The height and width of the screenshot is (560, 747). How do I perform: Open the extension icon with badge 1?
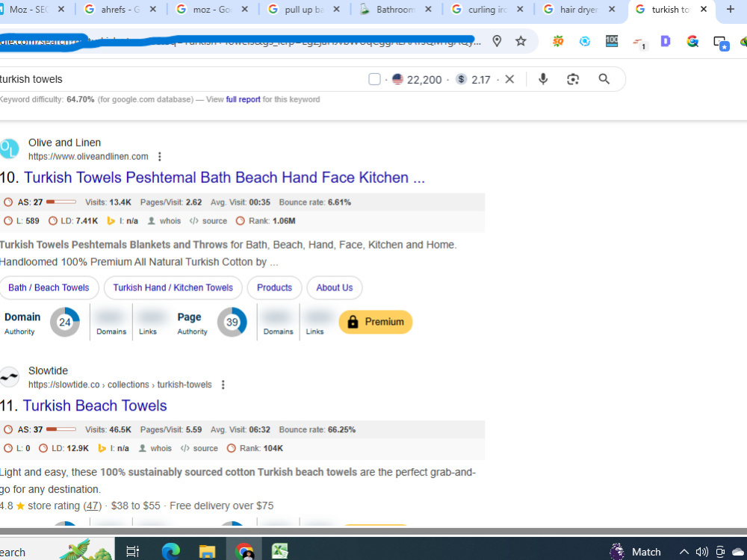pos(639,43)
